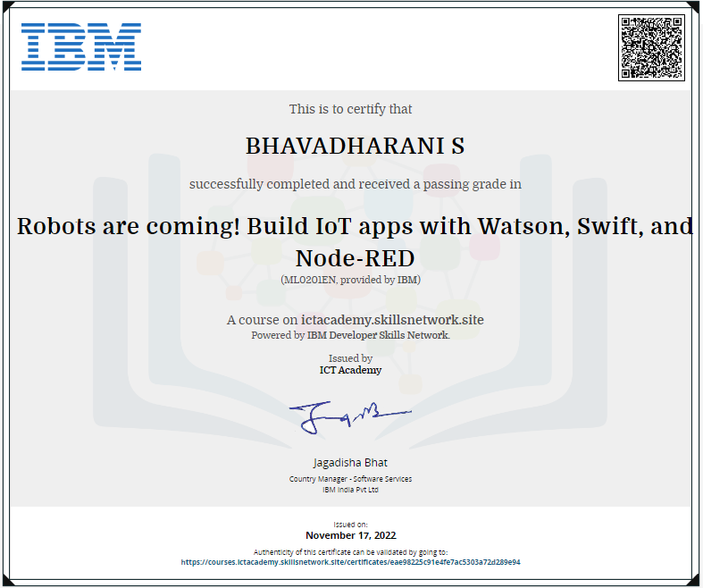Screen dimensions: 703x588
Task: Click the date 'November 17, 2022'
Action: [350, 535]
